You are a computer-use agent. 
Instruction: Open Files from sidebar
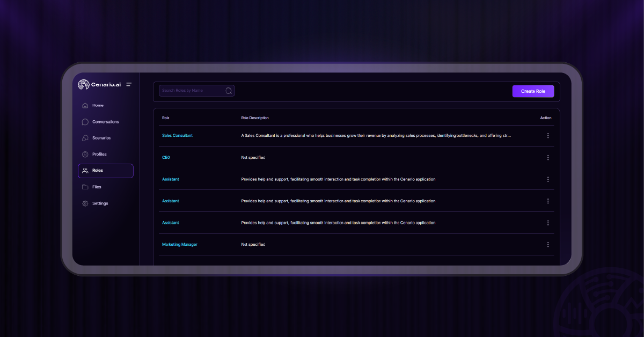click(x=97, y=187)
